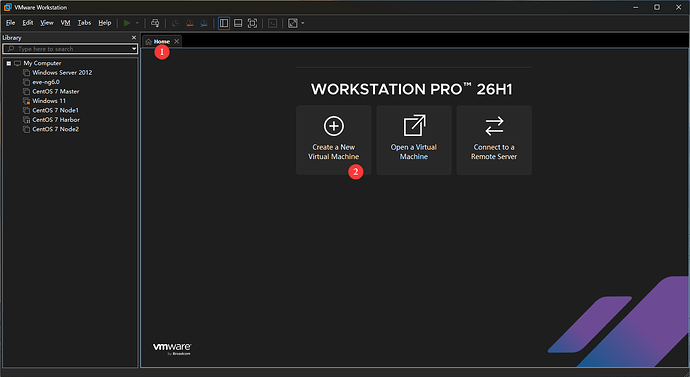Select the eve-ng6.0 virtual machine

point(46,82)
